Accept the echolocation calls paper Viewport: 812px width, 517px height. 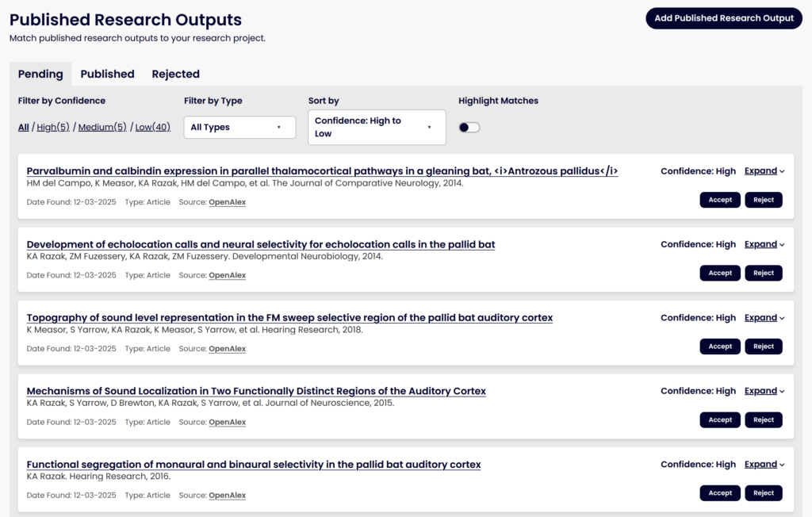pos(719,273)
